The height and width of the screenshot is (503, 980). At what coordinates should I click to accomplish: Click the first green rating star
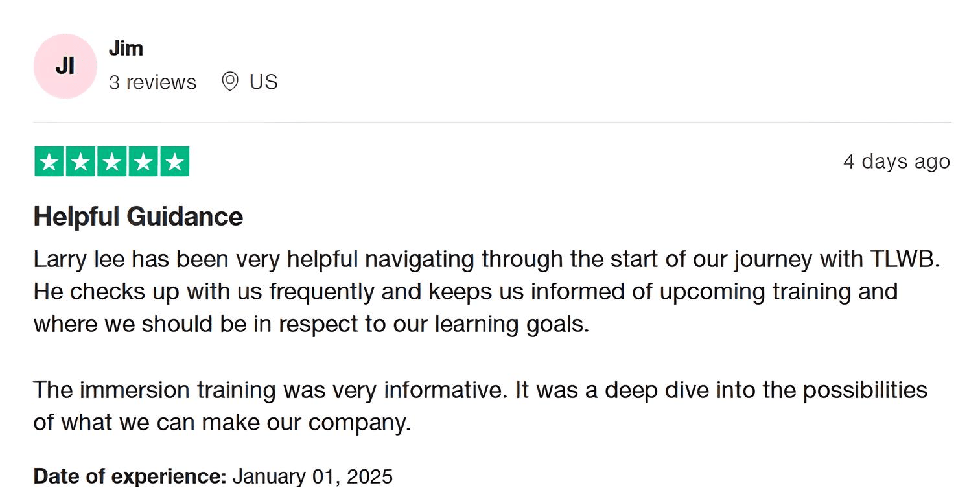click(x=49, y=162)
